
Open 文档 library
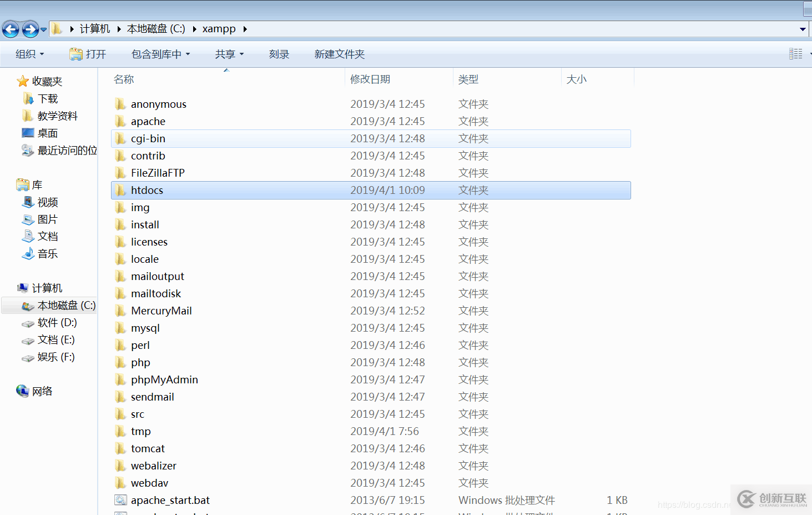click(x=39, y=236)
